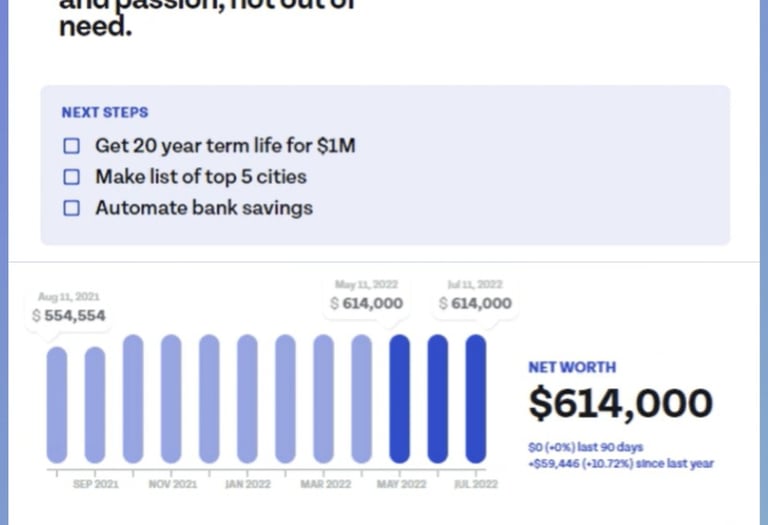The width and height of the screenshot is (768, 525).
Task: Select the first bar for Aug 2021
Action: 57,404
